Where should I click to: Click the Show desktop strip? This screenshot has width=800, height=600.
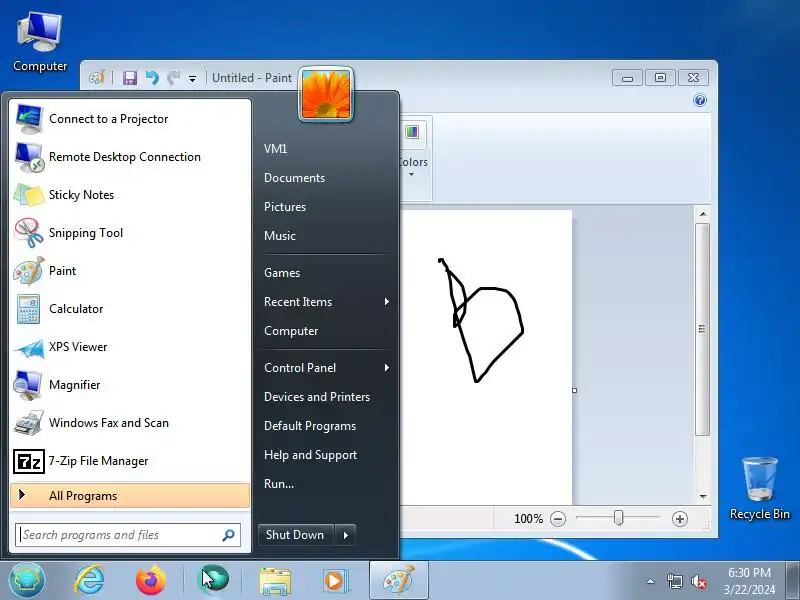click(x=792, y=580)
